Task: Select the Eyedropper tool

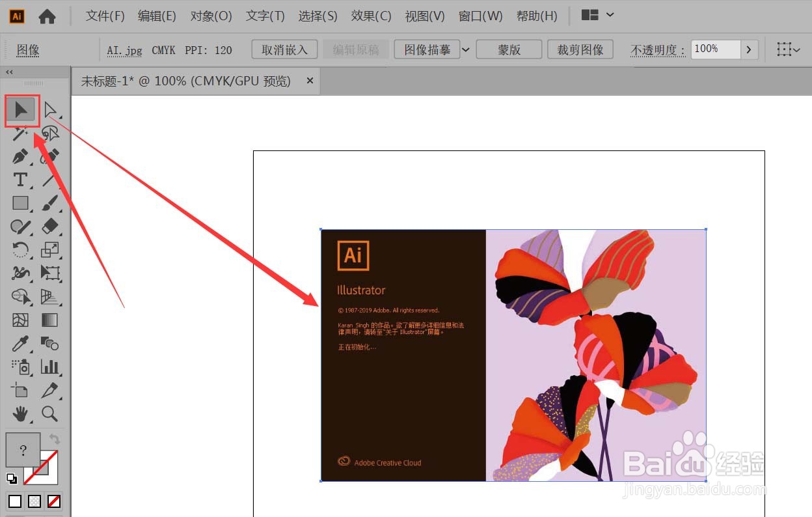Action: 21,343
